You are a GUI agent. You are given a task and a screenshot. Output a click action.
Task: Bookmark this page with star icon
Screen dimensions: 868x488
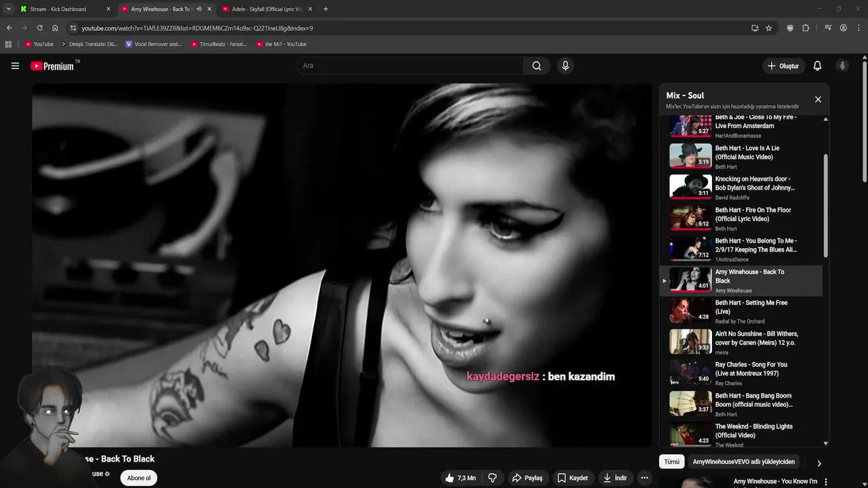coord(768,28)
